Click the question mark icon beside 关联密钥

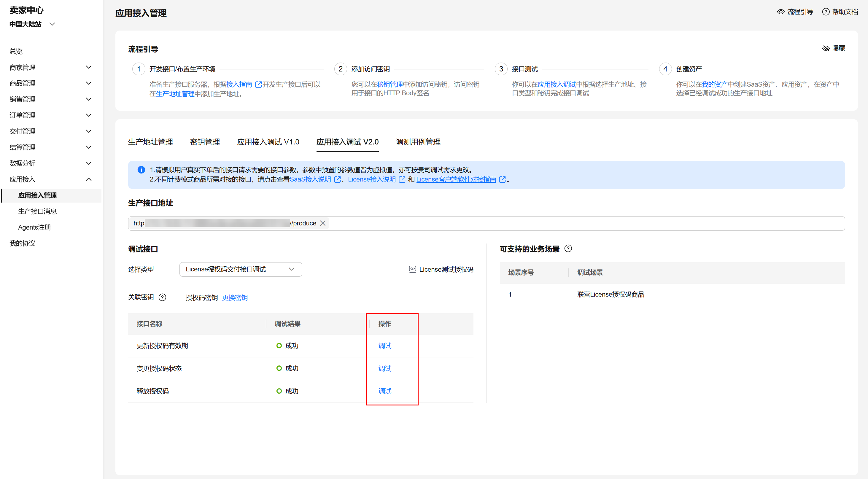pyautogui.click(x=162, y=297)
